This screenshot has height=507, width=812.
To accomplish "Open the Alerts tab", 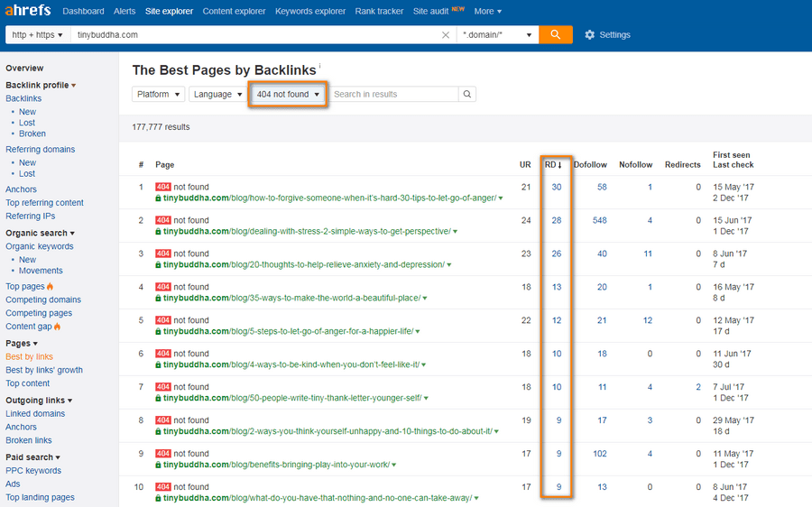I will (x=125, y=11).
